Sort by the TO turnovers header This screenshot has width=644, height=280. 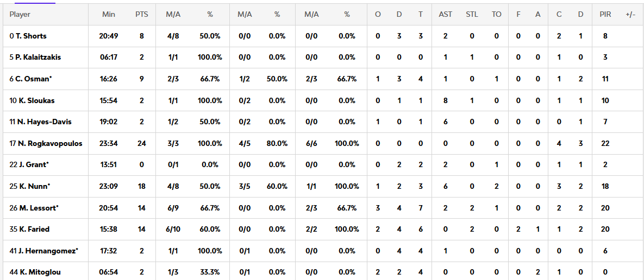pos(497,14)
